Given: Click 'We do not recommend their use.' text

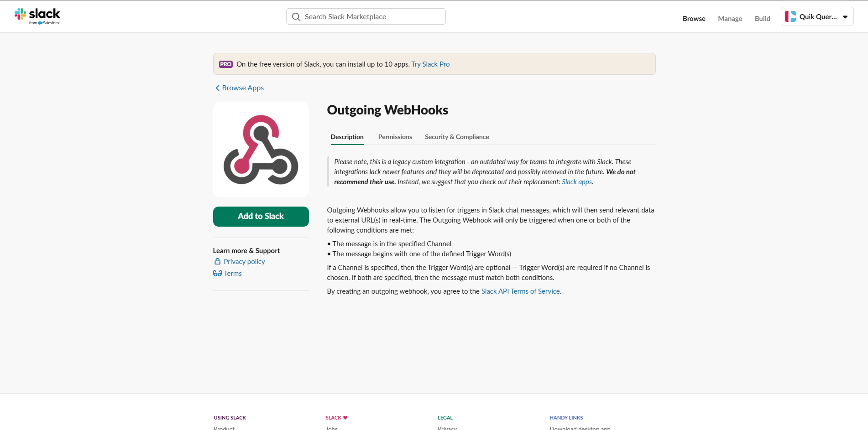Looking at the screenshot, I should coord(485,177).
